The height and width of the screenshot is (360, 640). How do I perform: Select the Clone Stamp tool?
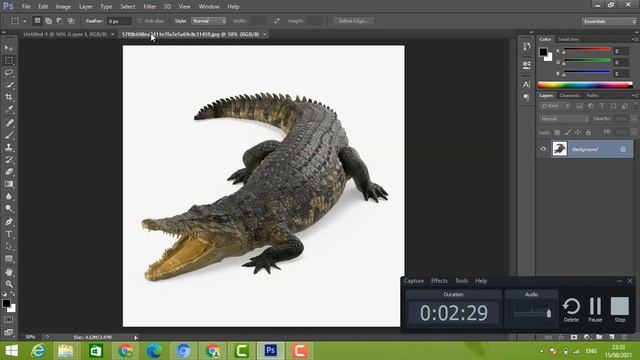pos(9,147)
